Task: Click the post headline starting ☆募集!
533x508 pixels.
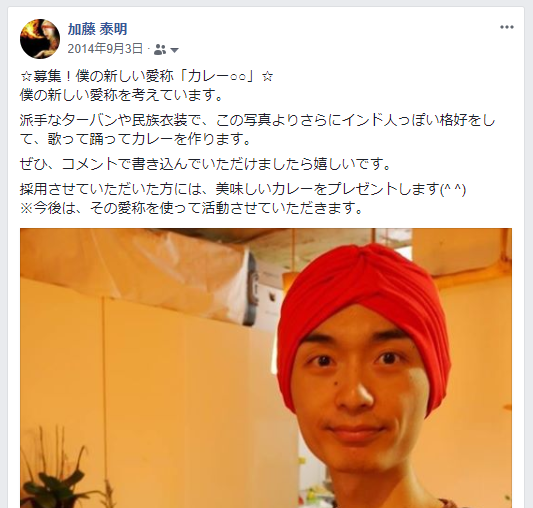Action: [147, 77]
